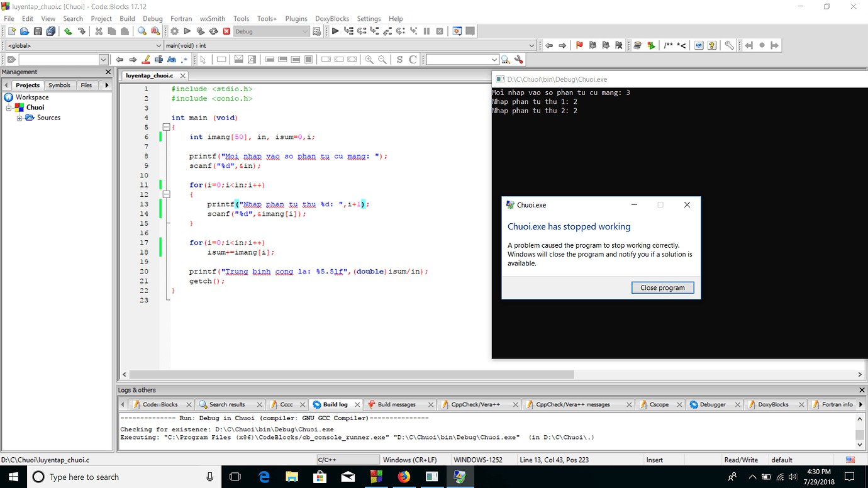Image resolution: width=868 pixels, height=488 pixels.
Task: Click the red Abort build icon
Action: coord(226,31)
